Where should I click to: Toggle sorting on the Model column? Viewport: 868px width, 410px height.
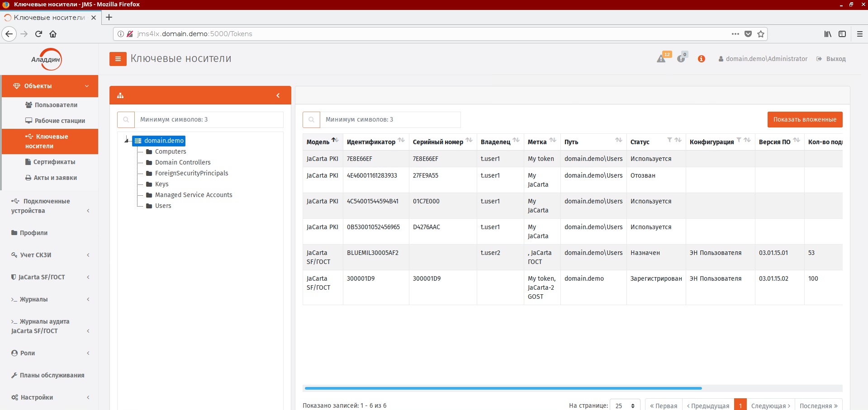(335, 140)
